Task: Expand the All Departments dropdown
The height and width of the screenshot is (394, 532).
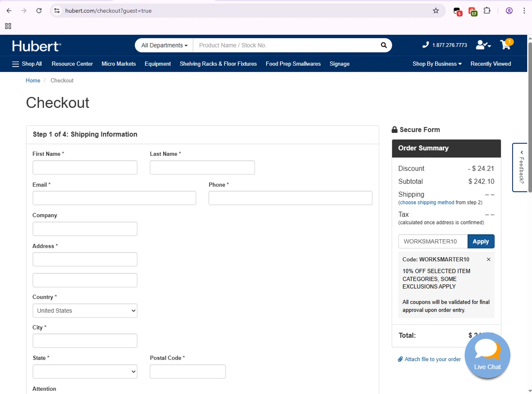Action: coord(164,45)
